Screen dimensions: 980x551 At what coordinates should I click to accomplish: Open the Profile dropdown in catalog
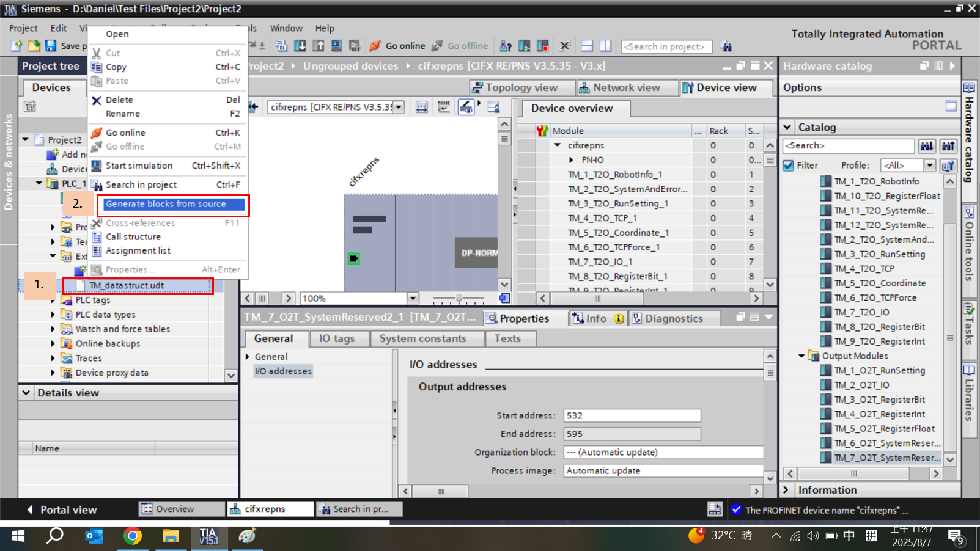coord(929,166)
